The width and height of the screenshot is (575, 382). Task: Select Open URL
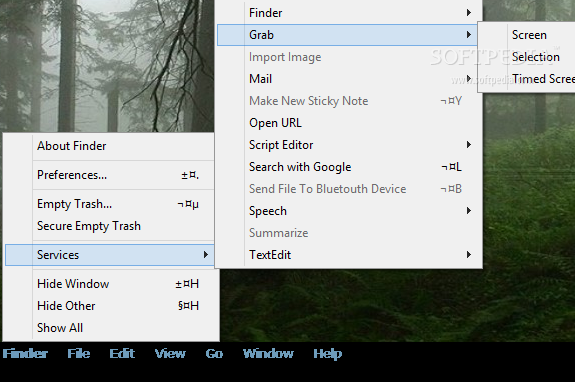tap(347, 123)
